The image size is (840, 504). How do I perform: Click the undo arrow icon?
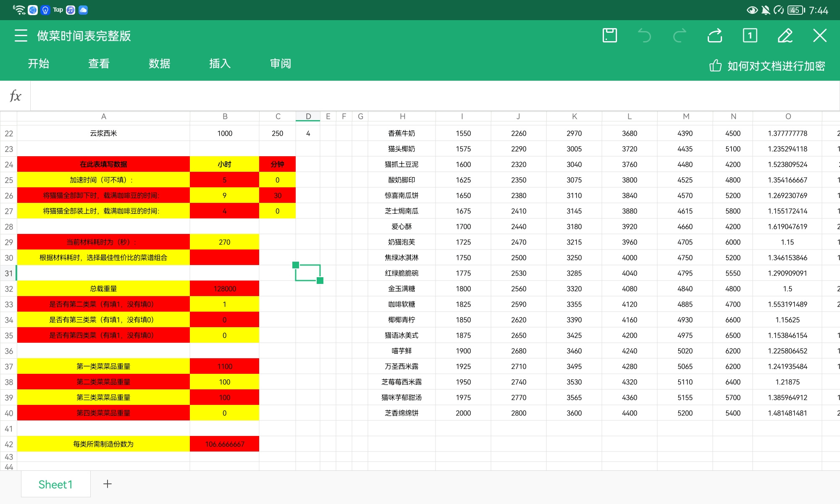(644, 36)
